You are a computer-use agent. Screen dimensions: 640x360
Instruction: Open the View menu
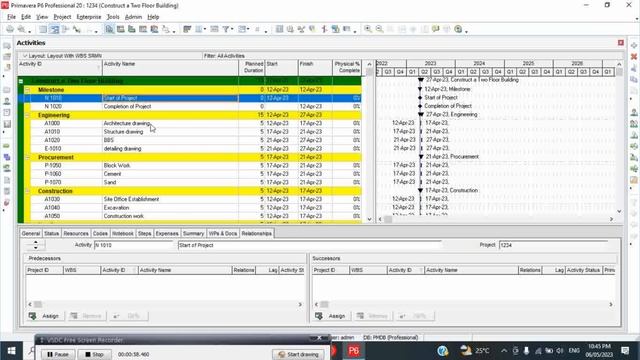point(42,17)
